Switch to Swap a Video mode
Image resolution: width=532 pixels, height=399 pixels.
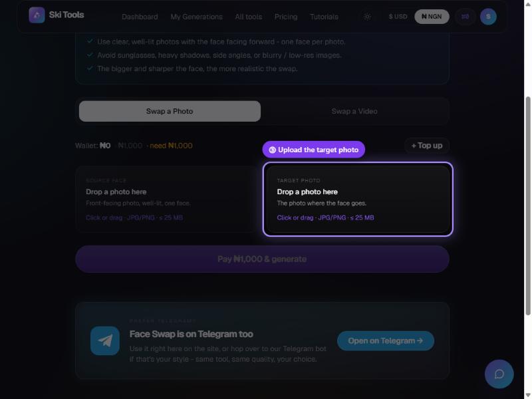354,111
